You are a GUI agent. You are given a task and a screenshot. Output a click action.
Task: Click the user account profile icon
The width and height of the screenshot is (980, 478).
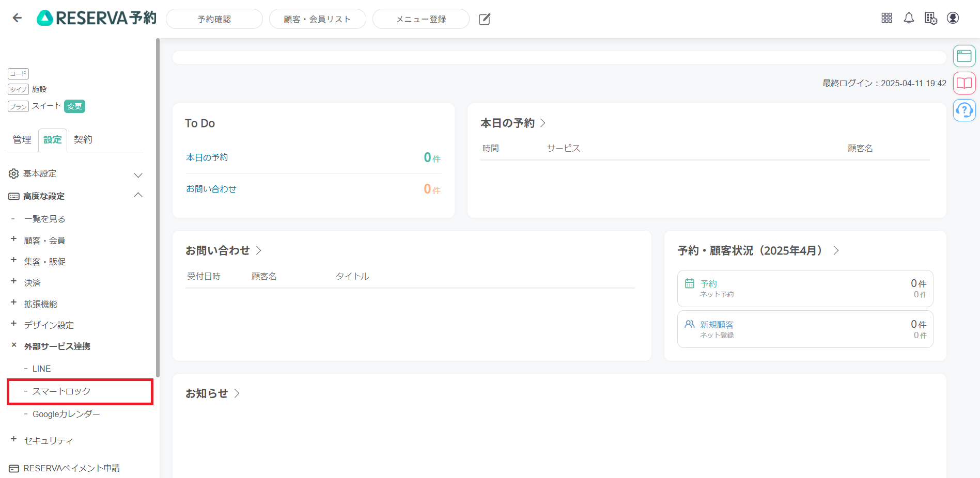coord(953,18)
